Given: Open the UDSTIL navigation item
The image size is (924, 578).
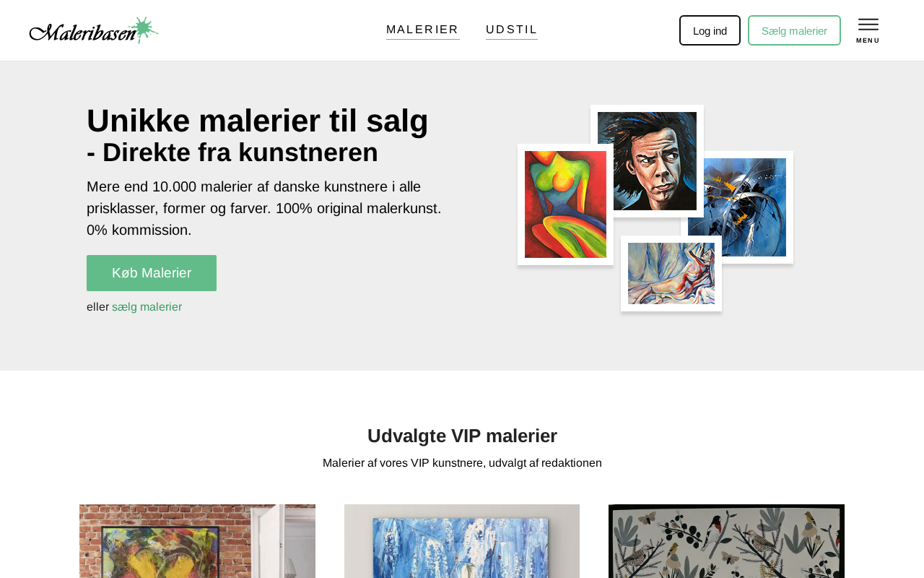Looking at the screenshot, I should tap(512, 30).
